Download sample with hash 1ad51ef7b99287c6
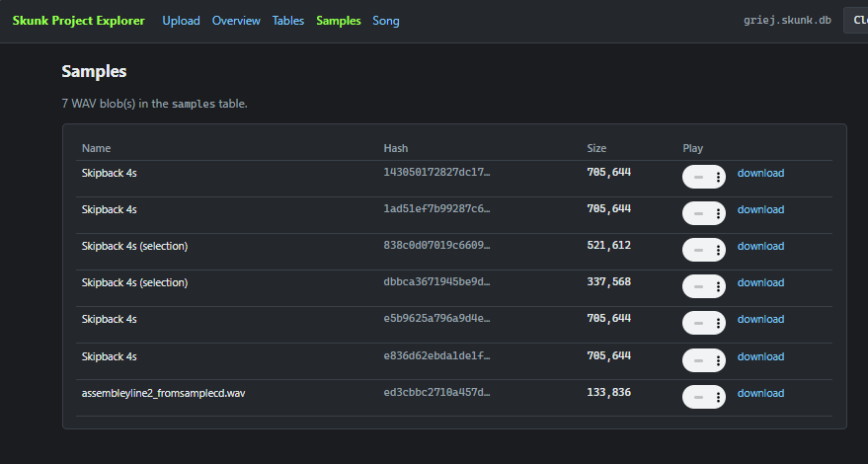 point(760,209)
